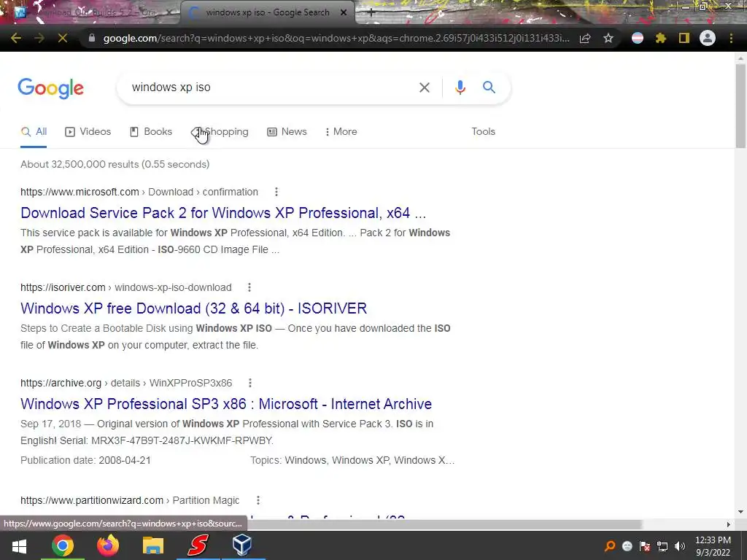Viewport: 747px width, 560px height.
Task: Open the three-dot menu of archive.org result
Action: [x=250, y=383]
